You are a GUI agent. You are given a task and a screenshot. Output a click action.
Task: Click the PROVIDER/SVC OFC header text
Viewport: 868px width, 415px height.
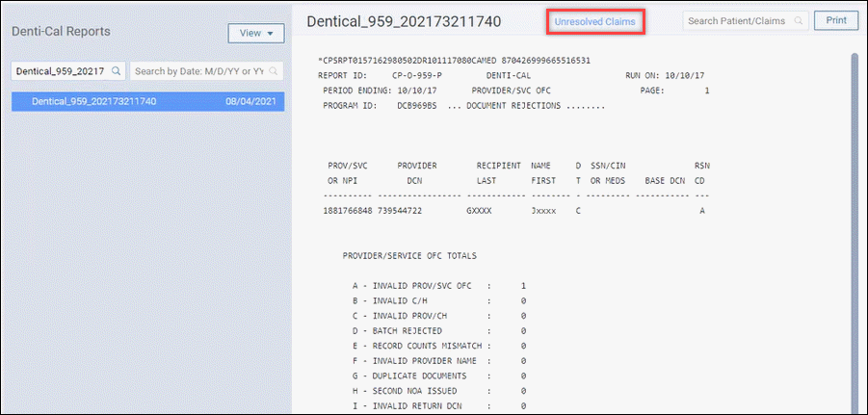(x=511, y=91)
